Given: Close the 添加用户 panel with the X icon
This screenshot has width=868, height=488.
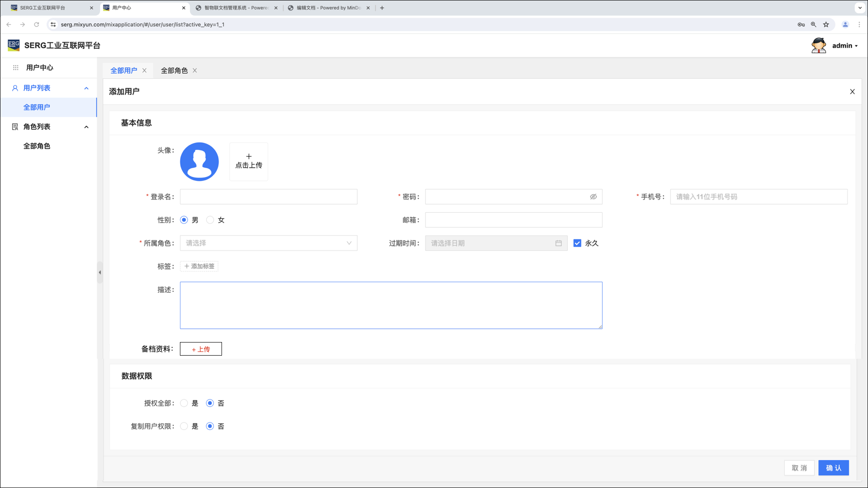Looking at the screenshot, I should click(x=852, y=92).
